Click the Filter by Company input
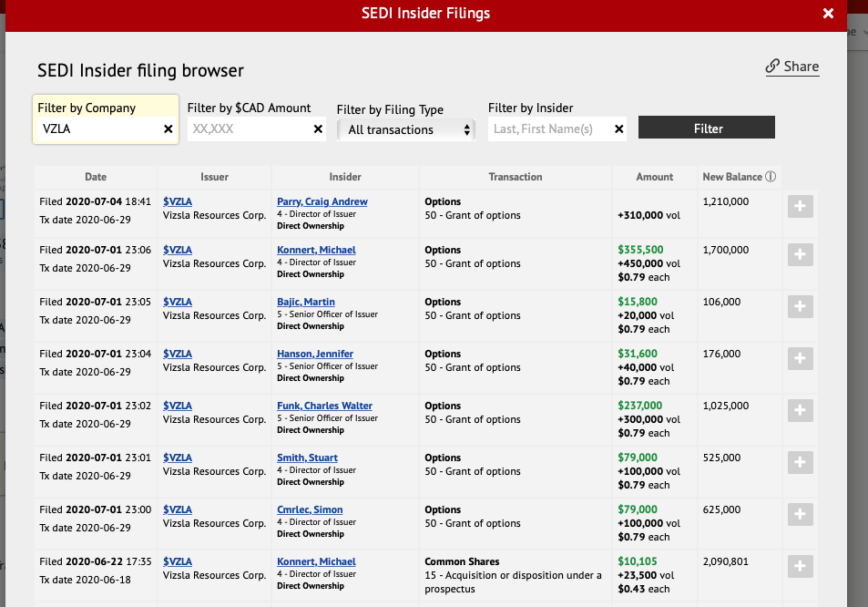 (98, 129)
